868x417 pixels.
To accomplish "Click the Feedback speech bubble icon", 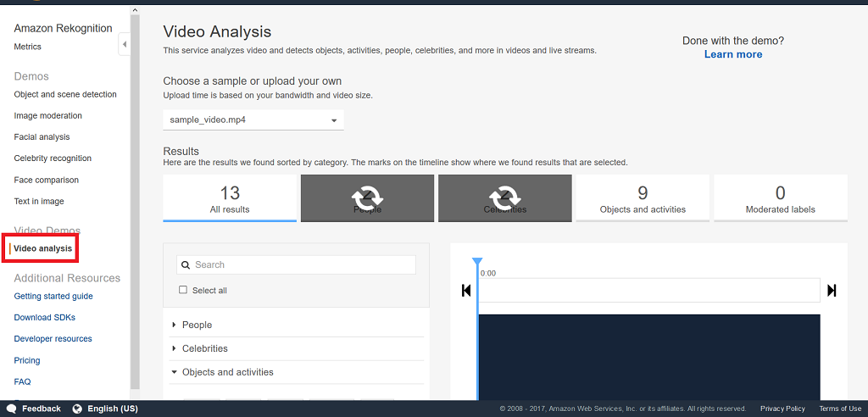I will pyautogui.click(x=11, y=409).
